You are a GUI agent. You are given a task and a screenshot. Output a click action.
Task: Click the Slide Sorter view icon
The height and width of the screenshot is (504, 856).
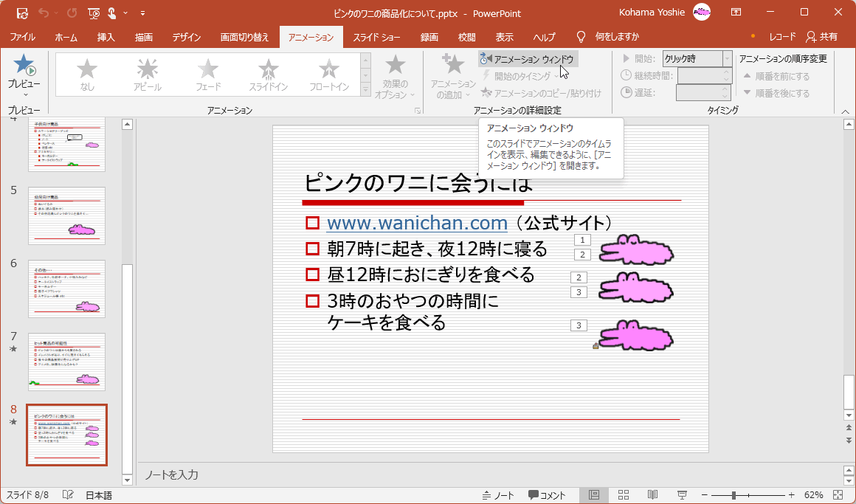click(x=624, y=494)
